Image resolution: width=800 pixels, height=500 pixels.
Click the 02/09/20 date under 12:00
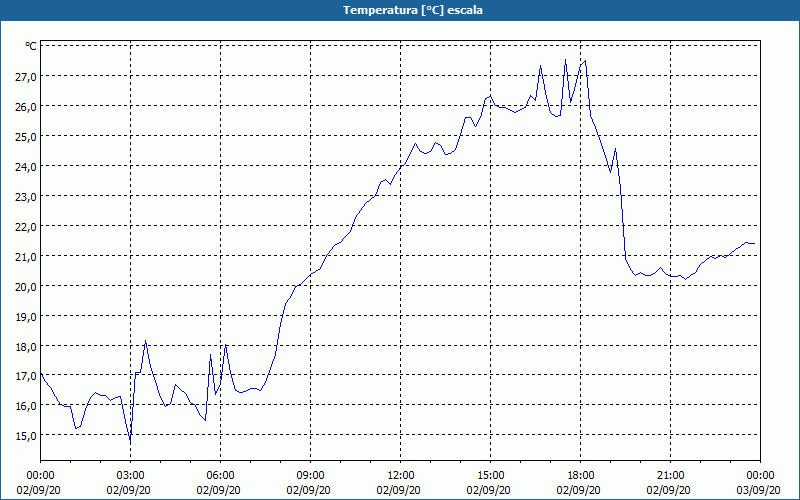398,490
